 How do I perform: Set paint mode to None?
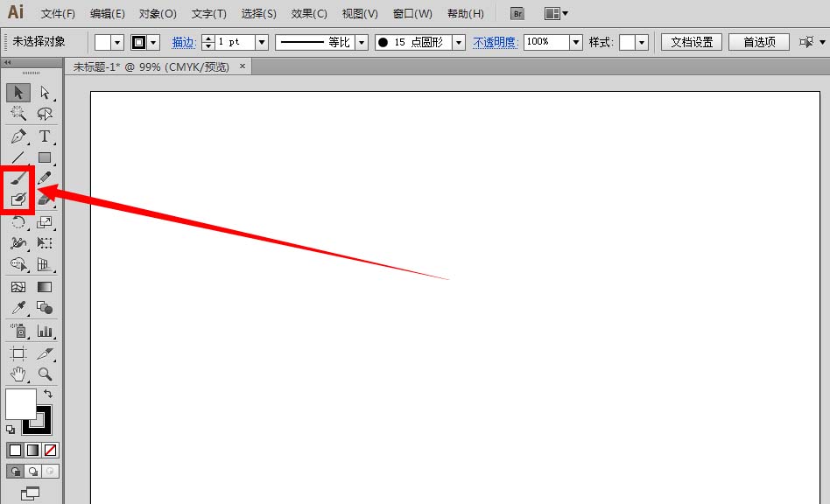click(50, 450)
